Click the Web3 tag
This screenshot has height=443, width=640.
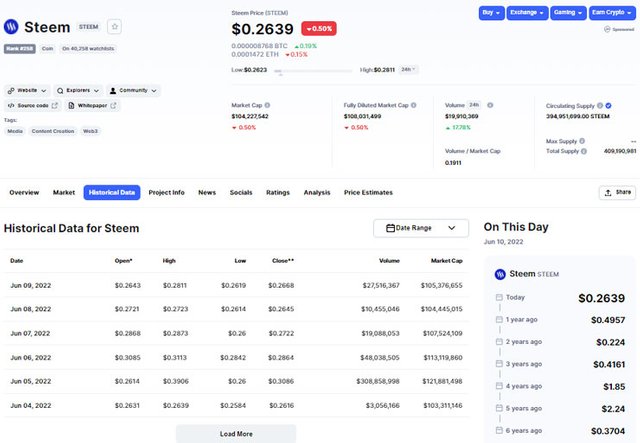point(90,131)
